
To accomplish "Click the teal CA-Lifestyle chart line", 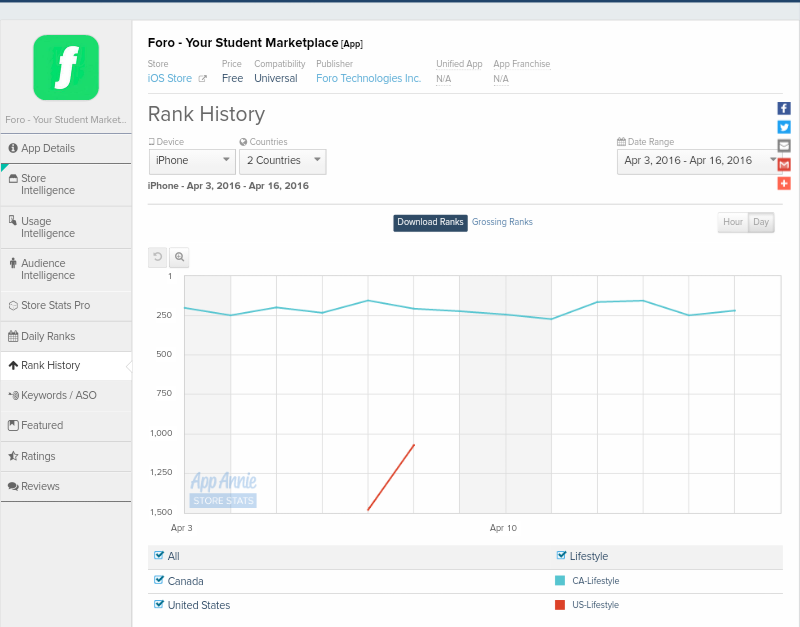I will coord(459,311).
